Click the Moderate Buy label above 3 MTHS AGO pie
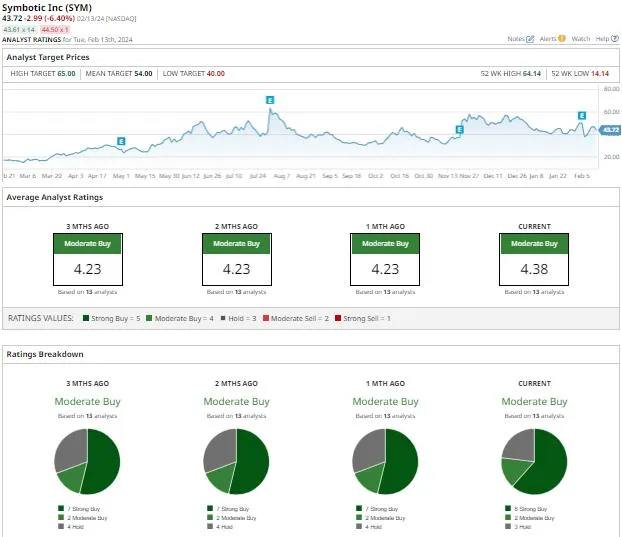 click(x=88, y=401)
